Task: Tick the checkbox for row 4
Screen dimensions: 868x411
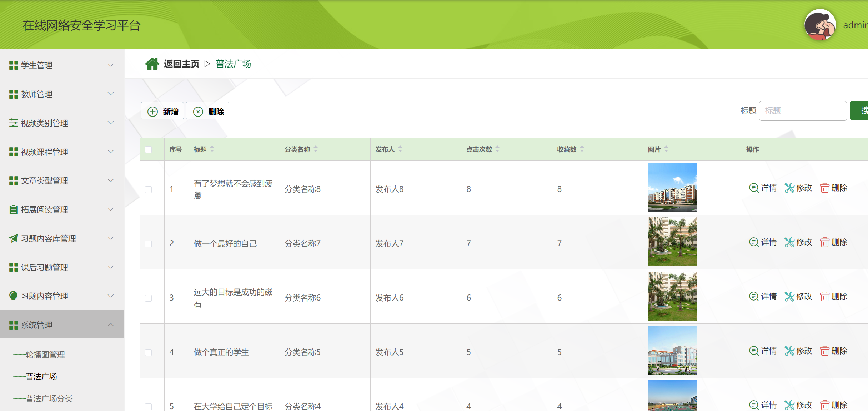Action: pyautogui.click(x=149, y=352)
